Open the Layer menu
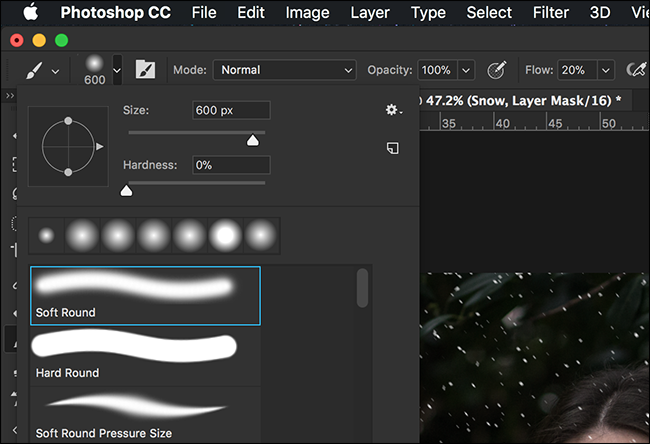The image size is (650, 444). (x=370, y=12)
